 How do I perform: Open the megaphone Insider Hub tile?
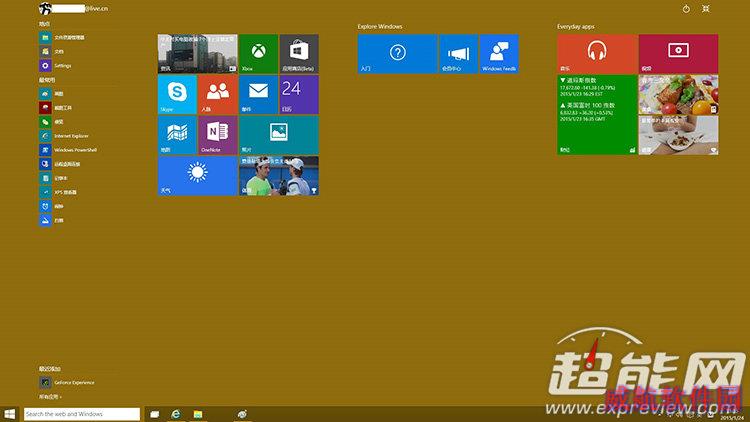458,54
